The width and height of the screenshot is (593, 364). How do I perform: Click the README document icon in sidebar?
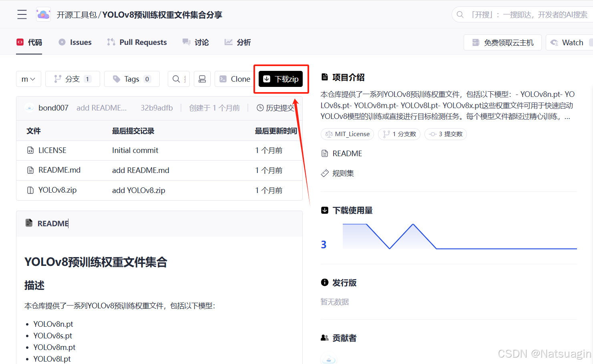pos(325,153)
